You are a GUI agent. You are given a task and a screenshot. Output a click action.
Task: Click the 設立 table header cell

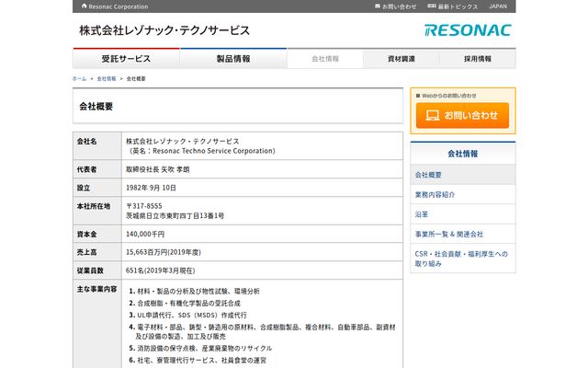click(97, 188)
